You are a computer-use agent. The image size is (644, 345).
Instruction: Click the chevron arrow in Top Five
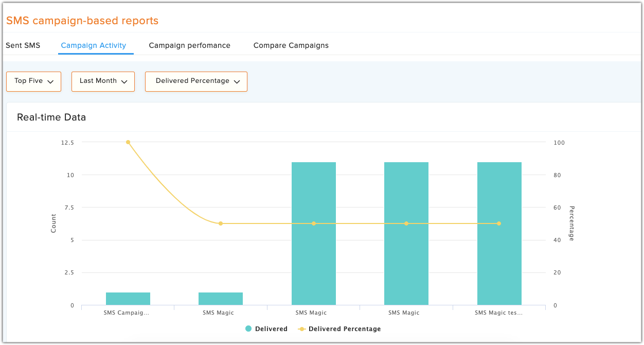[50, 82]
